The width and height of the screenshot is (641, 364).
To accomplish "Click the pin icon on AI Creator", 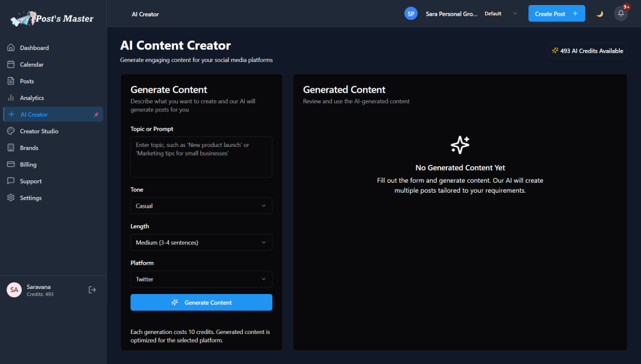I will click(96, 115).
